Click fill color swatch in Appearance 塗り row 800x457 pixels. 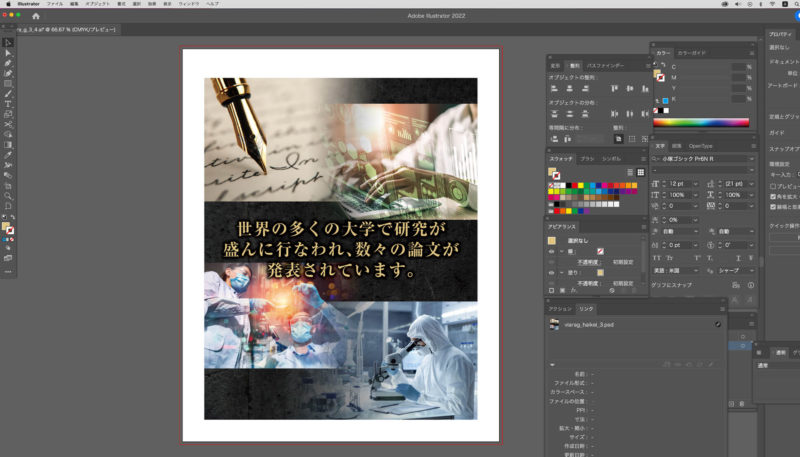(x=600, y=273)
